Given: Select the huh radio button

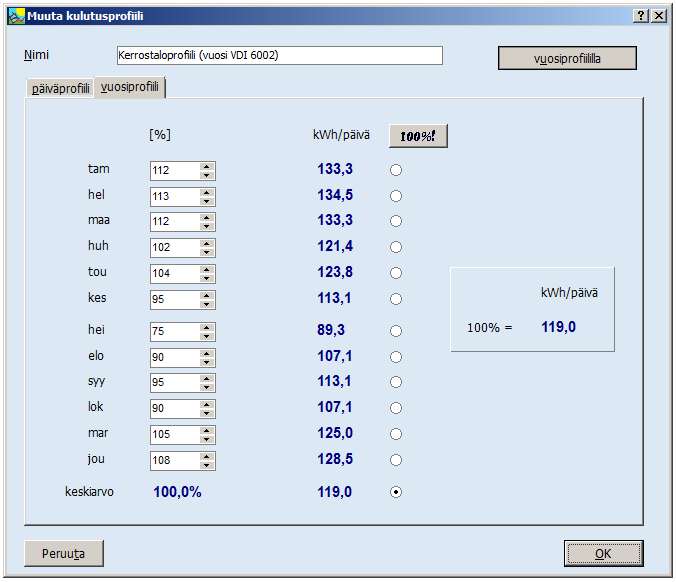Looking at the screenshot, I should click(x=396, y=247).
